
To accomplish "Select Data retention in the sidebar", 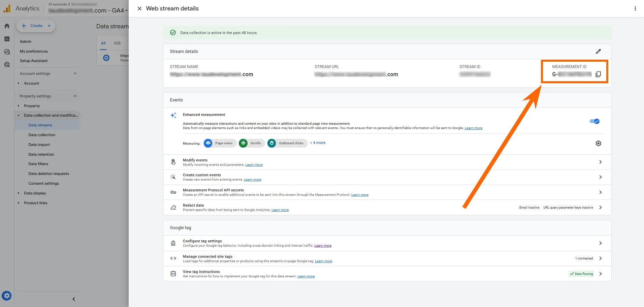I will point(41,154).
